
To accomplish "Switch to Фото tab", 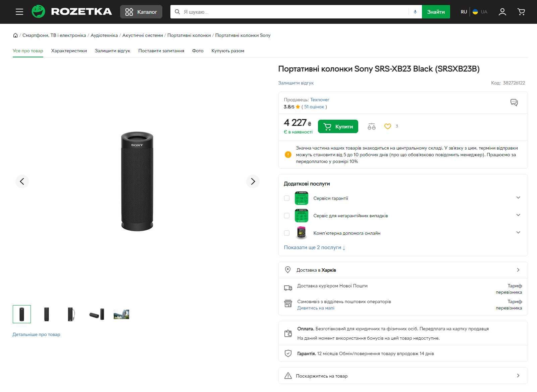I will pos(198,51).
